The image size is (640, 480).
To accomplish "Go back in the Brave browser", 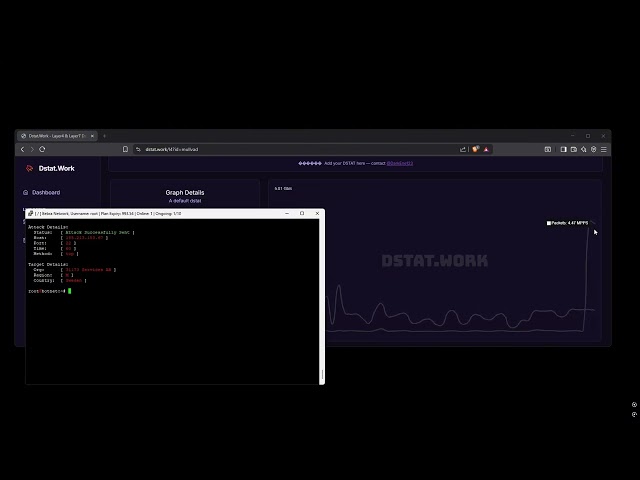I will [22, 149].
